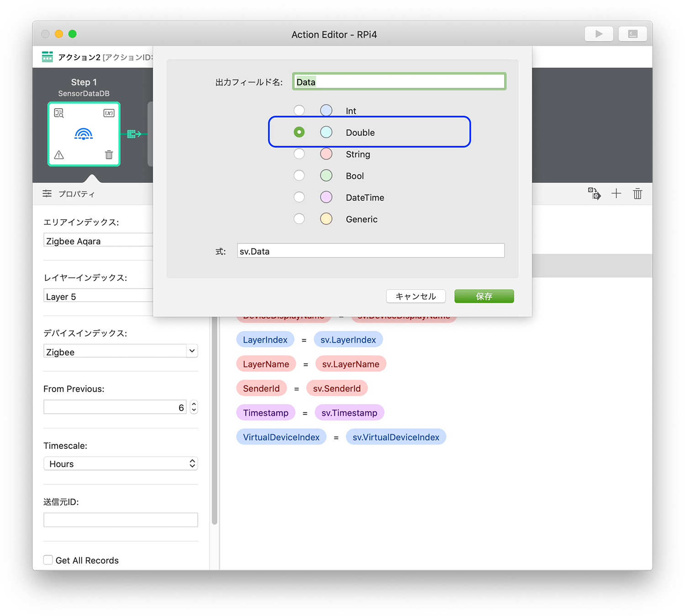Click the 出力フィールド名 Data input field
The width and height of the screenshot is (685, 616).
(x=399, y=82)
